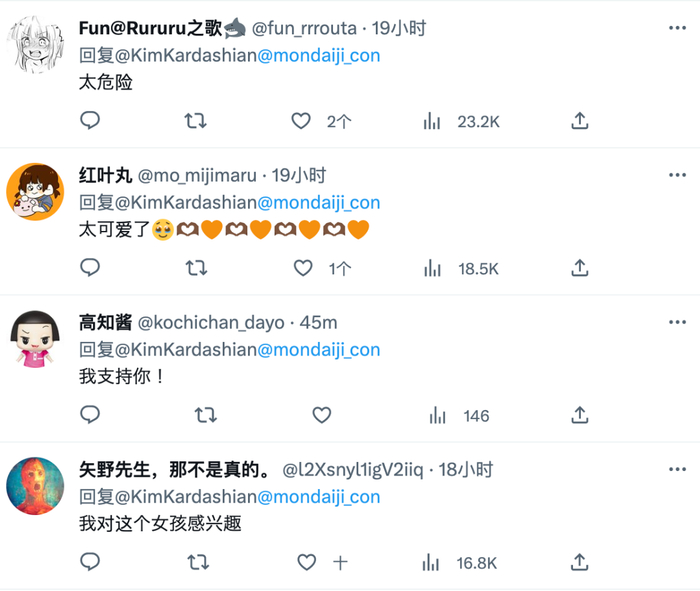The image size is (700, 591).
Task: Retweet the 我对这个女孩感兴趣 tweet
Action: point(198,563)
